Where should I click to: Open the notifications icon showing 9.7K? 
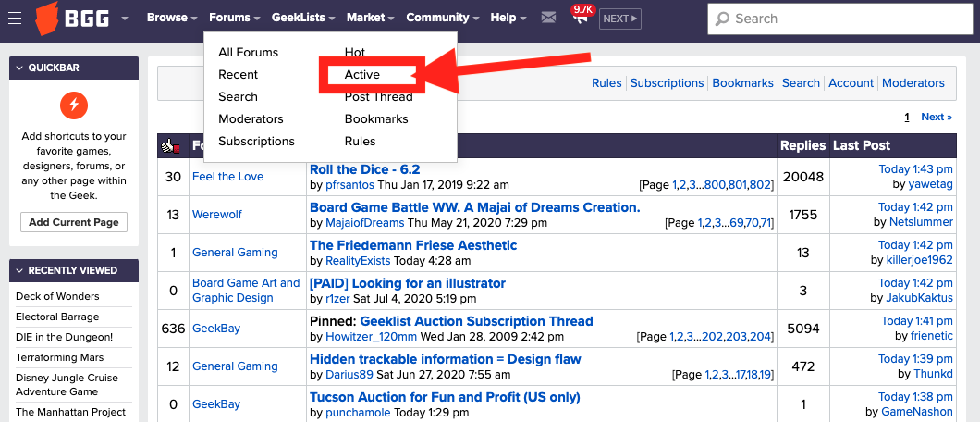(582, 16)
